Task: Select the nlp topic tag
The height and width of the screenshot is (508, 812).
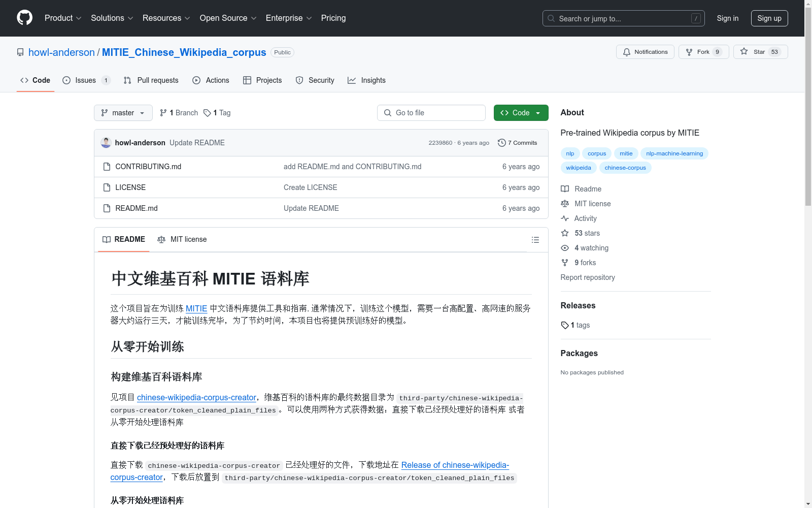Action: tap(570, 153)
